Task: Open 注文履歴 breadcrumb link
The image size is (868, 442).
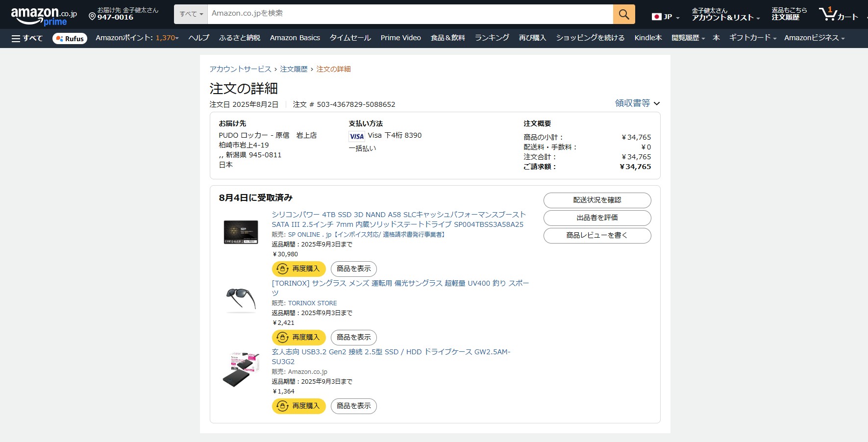Action: point(294,69)
